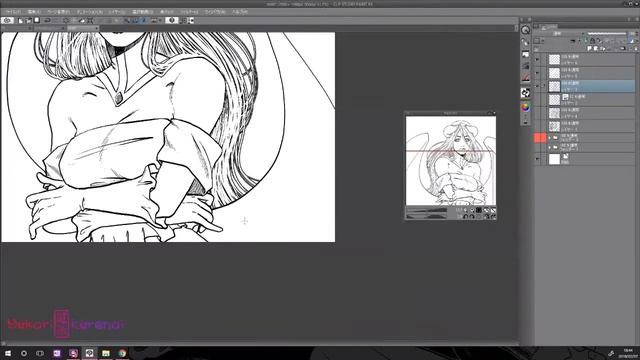
Task: Expand the Folder 2 layer group
Action: 549,138
